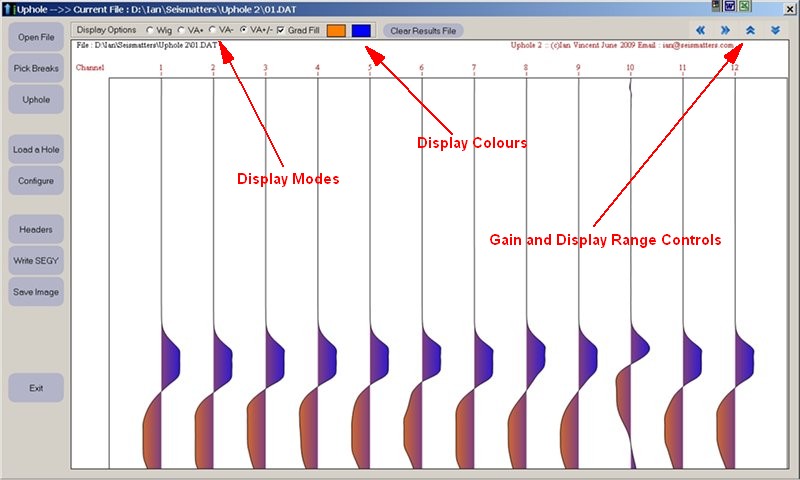Close the Uphole window
The image size is (800, 480).
coord(789,9)
